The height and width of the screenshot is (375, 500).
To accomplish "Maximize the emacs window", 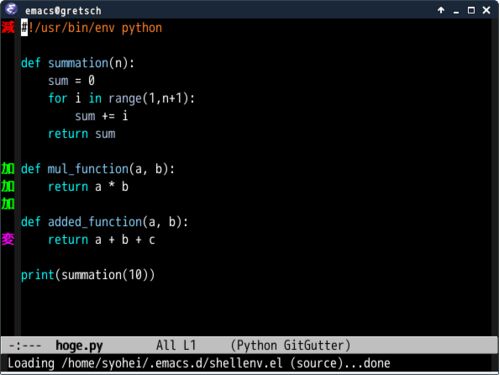I will [x=471, y=10].
